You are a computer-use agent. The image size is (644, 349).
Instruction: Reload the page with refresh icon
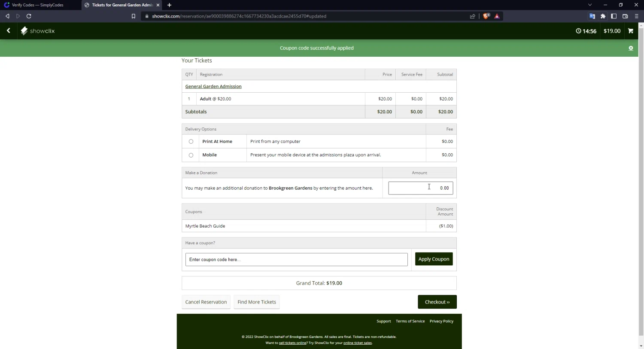click(29, 16)
